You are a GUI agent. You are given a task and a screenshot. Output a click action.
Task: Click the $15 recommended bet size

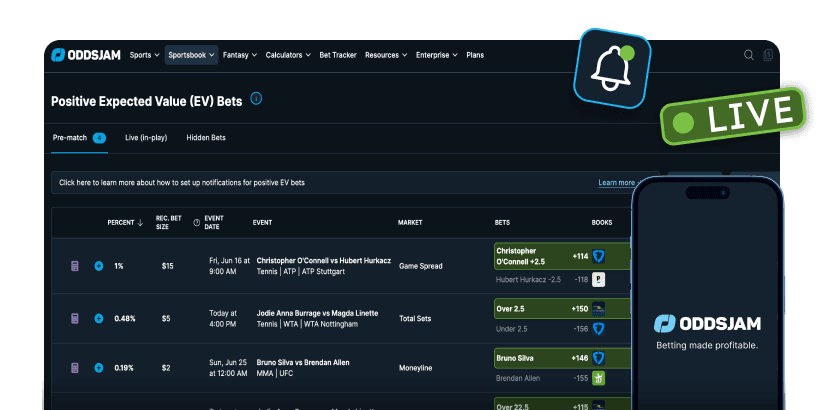[167, 266]
